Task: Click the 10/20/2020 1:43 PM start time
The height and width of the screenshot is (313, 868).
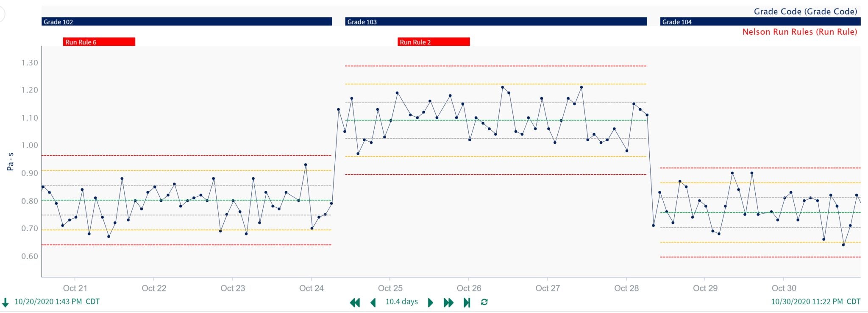Action: pos(48,302)
